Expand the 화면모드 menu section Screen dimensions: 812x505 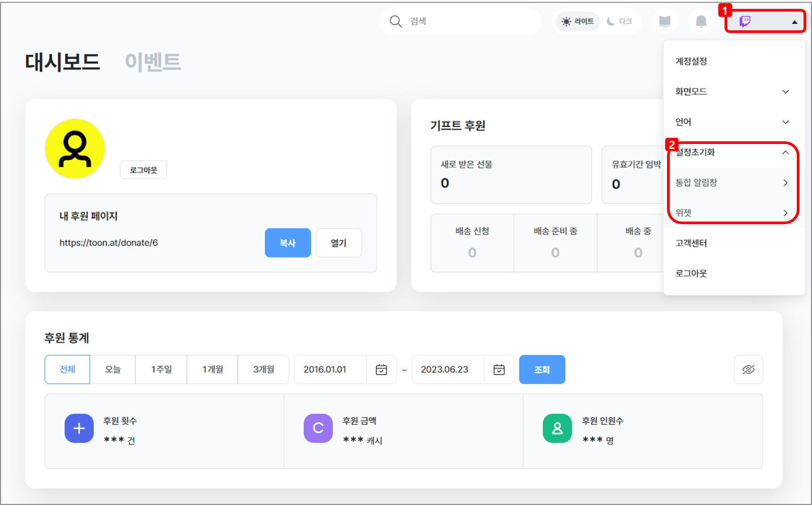[x=732, y=92]
